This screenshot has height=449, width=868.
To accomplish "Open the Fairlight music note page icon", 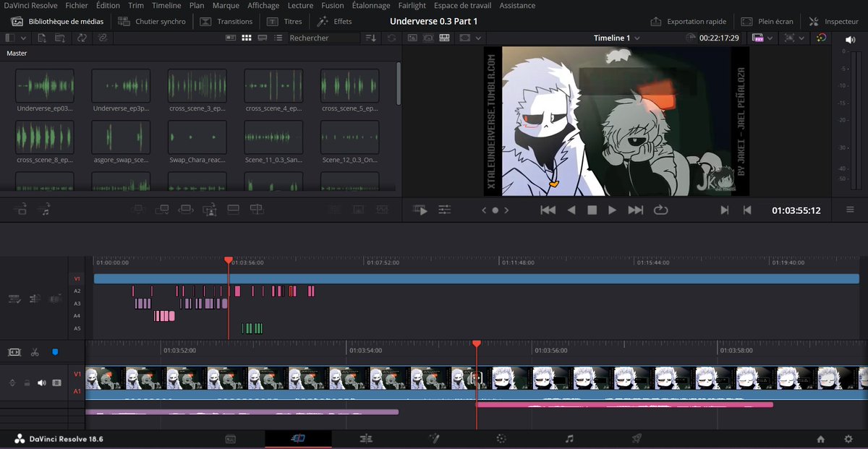I will tap(569, 438).
